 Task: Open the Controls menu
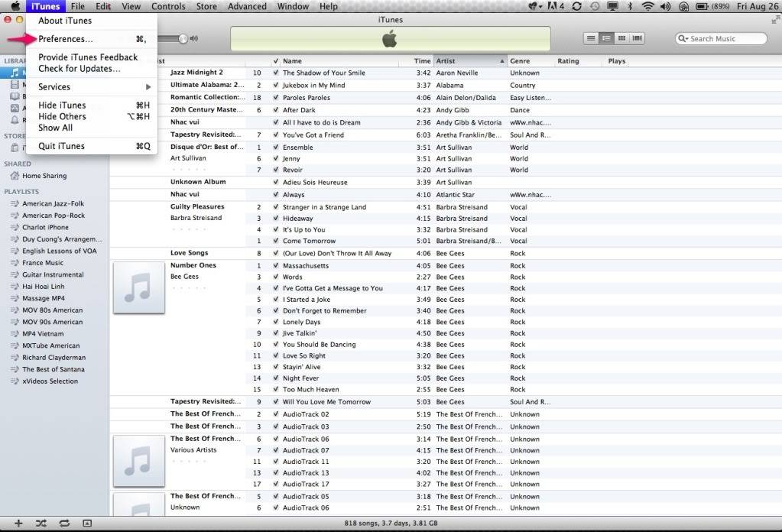coord(168,6)
